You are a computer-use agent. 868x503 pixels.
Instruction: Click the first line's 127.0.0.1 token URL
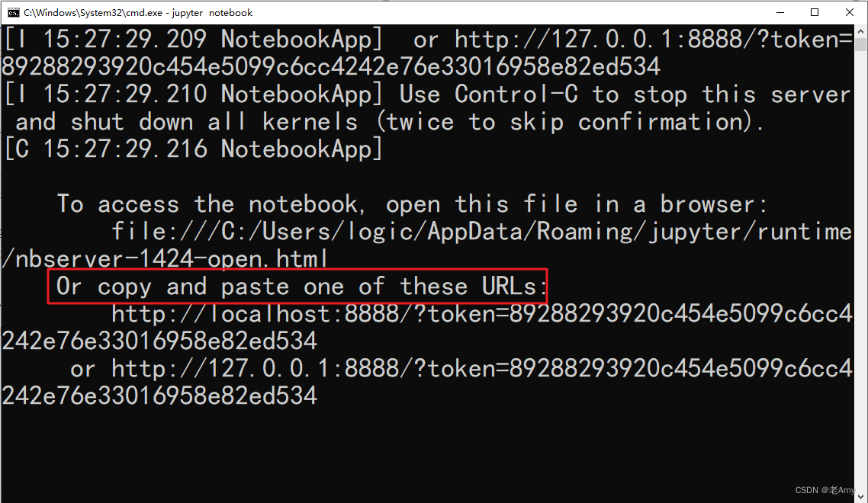(x=653, y=40)
